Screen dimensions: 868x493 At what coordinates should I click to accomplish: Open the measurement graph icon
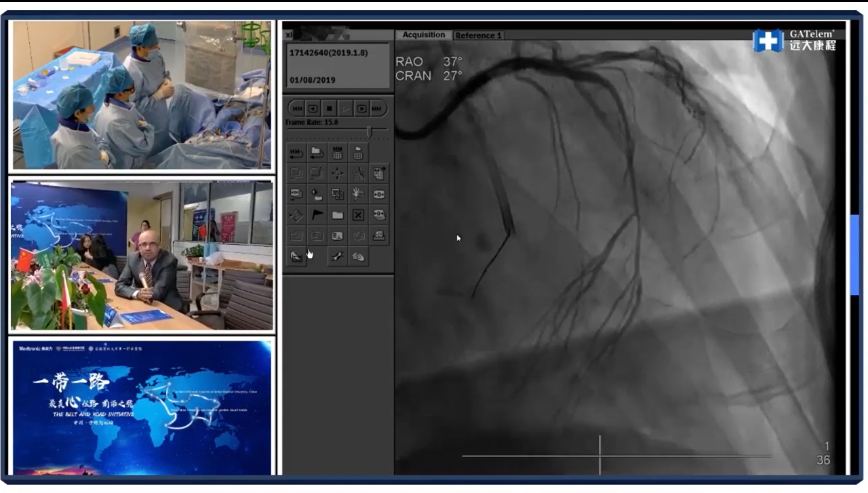coord(296,256)
